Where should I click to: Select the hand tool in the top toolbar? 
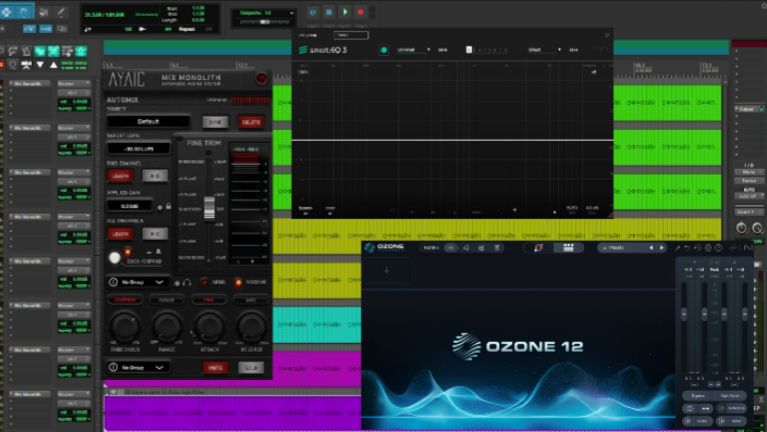click(24, 12)
